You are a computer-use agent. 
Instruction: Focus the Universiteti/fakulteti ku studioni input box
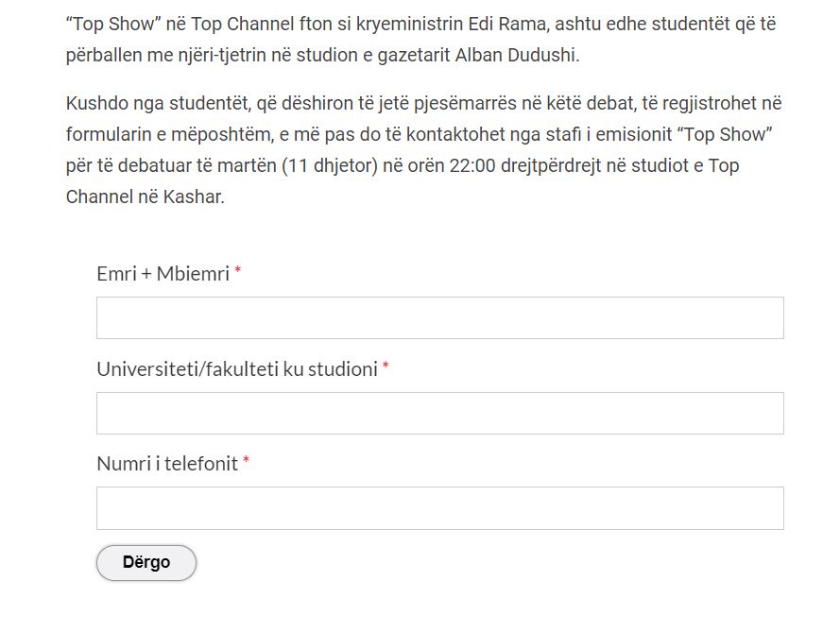[x=439, y=413]
